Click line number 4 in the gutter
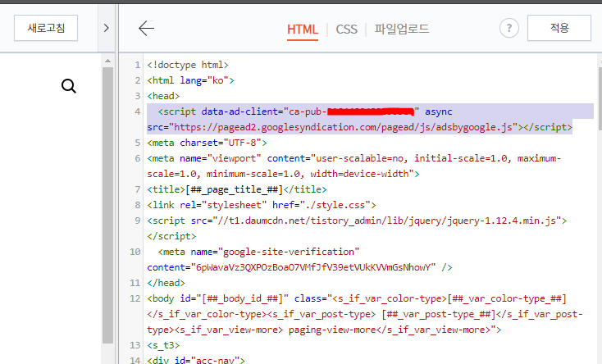Image resolution: width=602 pixels, height=364 pixels. pyautogui.click(x=138, y=111)
